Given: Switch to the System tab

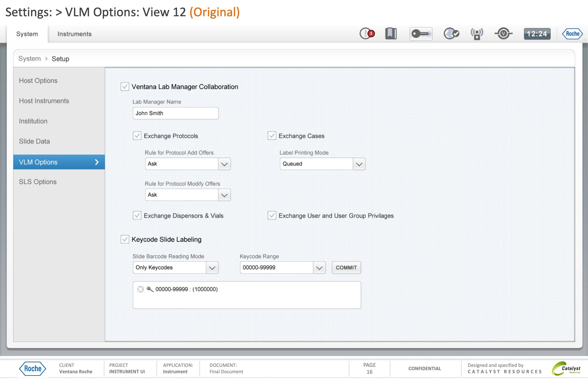Looking at the screenshot, I should (27, 34).
